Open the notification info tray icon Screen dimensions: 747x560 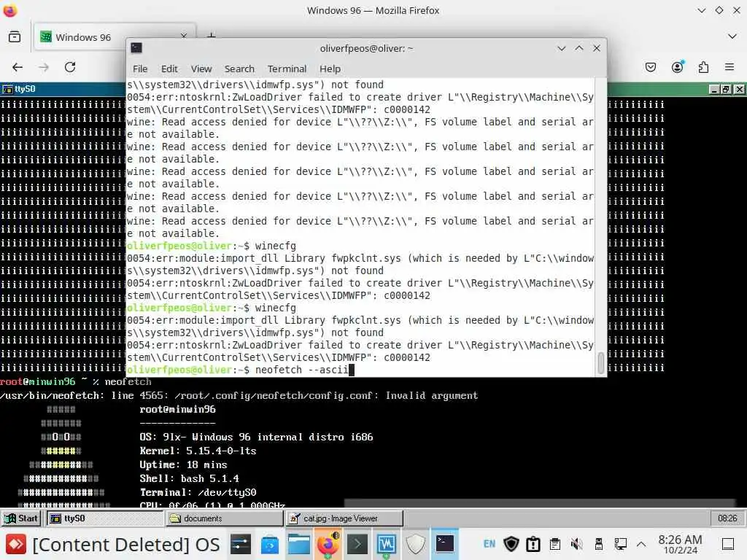point(533,544)
